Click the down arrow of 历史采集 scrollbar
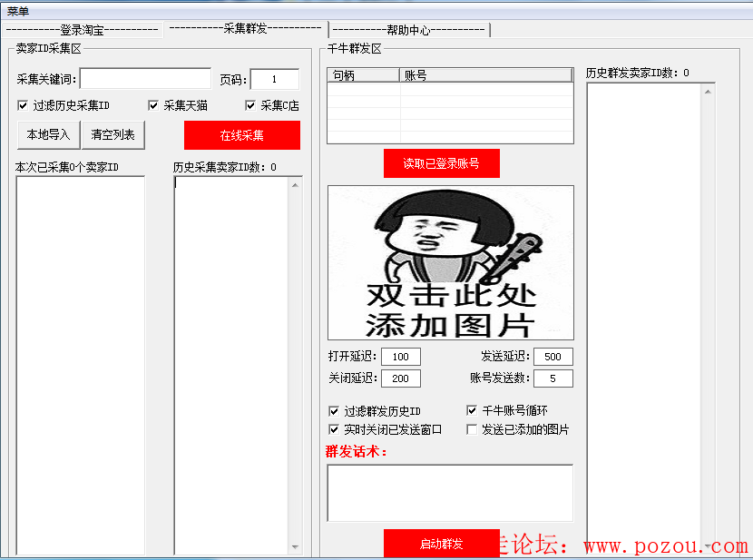Image resolution: width=753 pixels, height=560 pixels. point(295,547)
